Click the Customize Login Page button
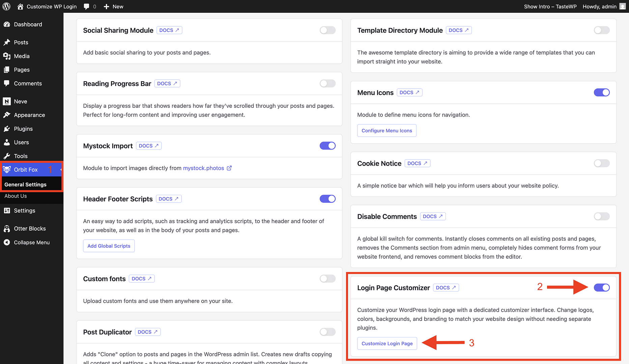 point(387,343)
